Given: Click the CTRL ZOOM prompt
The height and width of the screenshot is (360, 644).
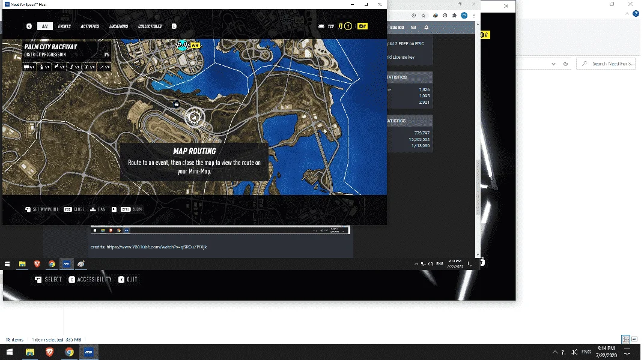Looking at the screenshot, I should pos(132,209).
